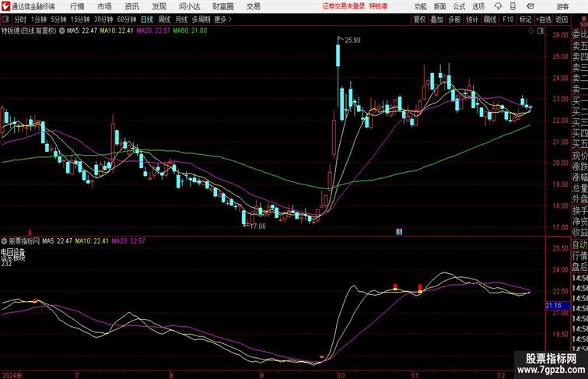Screen dimensions: 588x379
Task: Open the 交易 menu
Action: 253,6
